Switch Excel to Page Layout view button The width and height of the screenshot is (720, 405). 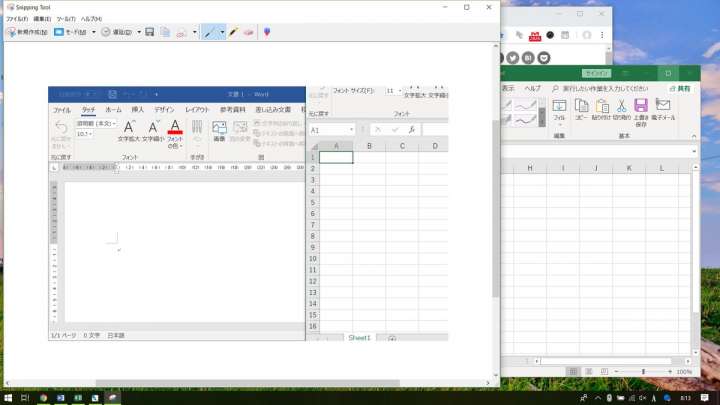(589, 371)
